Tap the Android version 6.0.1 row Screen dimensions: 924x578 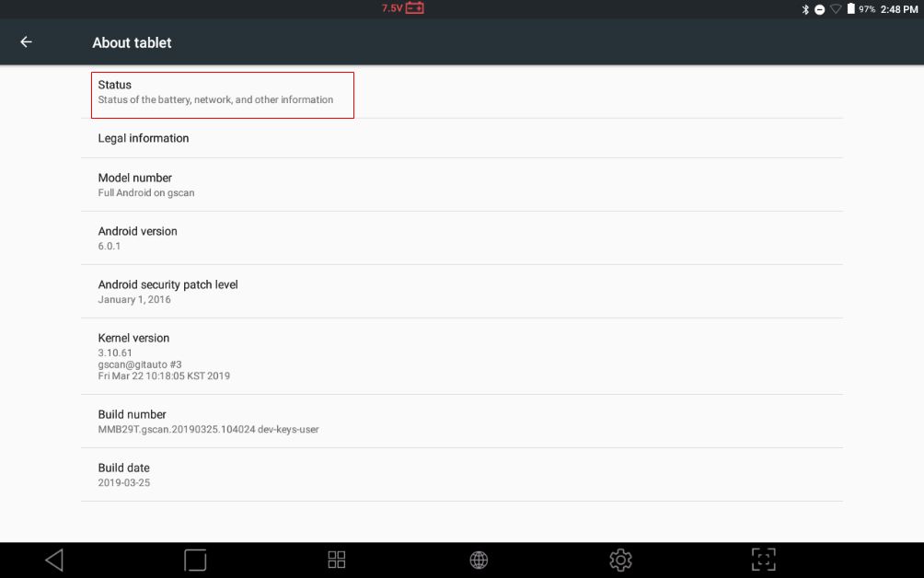tap(462, 238)
